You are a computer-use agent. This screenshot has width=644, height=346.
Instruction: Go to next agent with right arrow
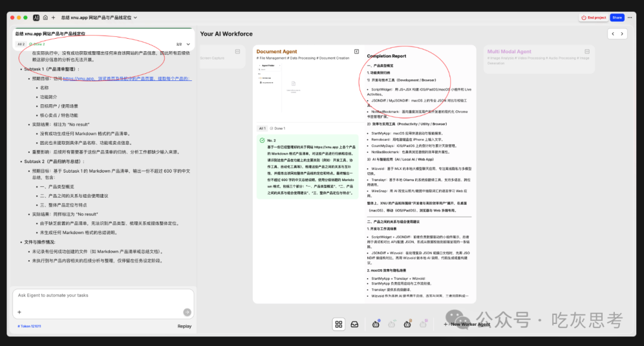pos(622,34)
